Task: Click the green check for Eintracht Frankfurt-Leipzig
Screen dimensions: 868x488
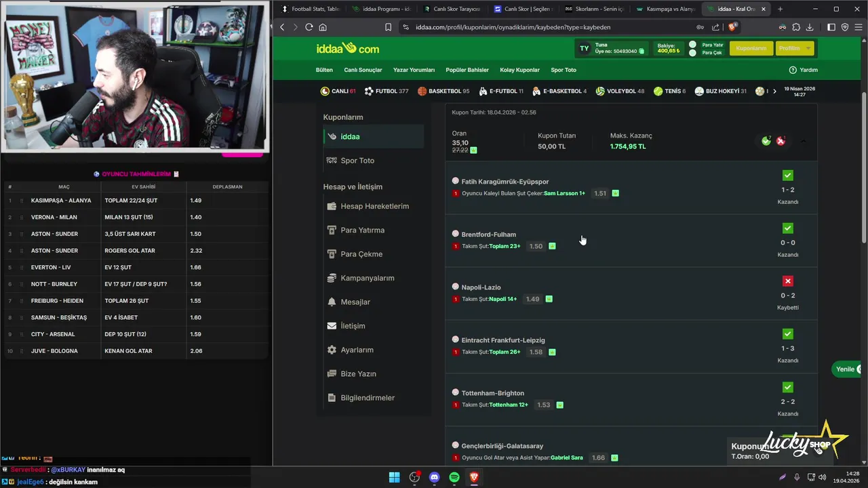Action: coord(787,334)
